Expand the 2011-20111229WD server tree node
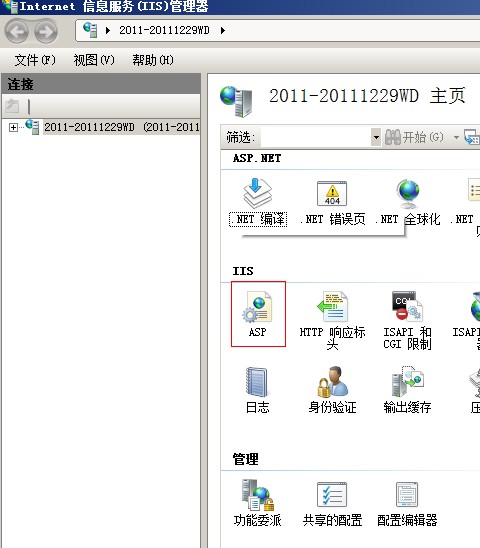This screenshot has width=480, height=548. [13, 128]
